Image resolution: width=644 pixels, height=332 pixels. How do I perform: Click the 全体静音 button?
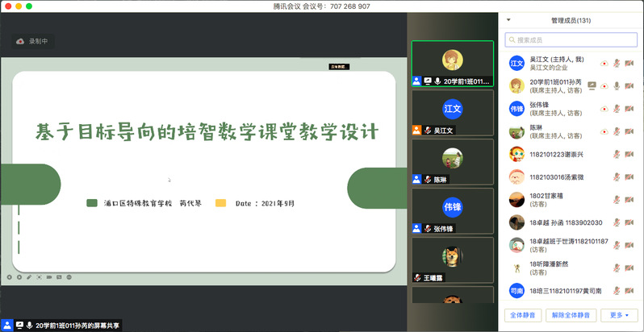(523, 315)
